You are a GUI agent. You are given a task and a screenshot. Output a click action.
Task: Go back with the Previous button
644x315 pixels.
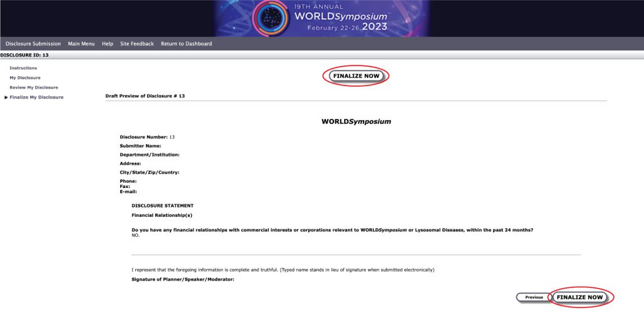534,297
